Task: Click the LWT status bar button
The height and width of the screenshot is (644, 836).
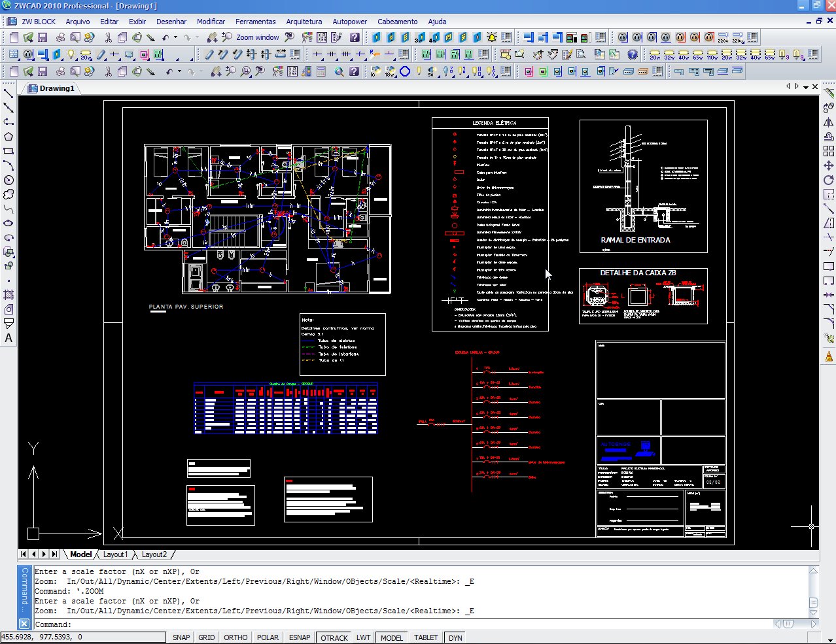Action: 363,637
